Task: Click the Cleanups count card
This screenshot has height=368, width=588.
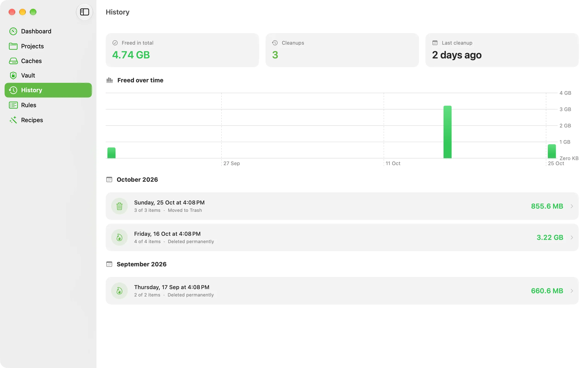Action: tap(342, 50)
